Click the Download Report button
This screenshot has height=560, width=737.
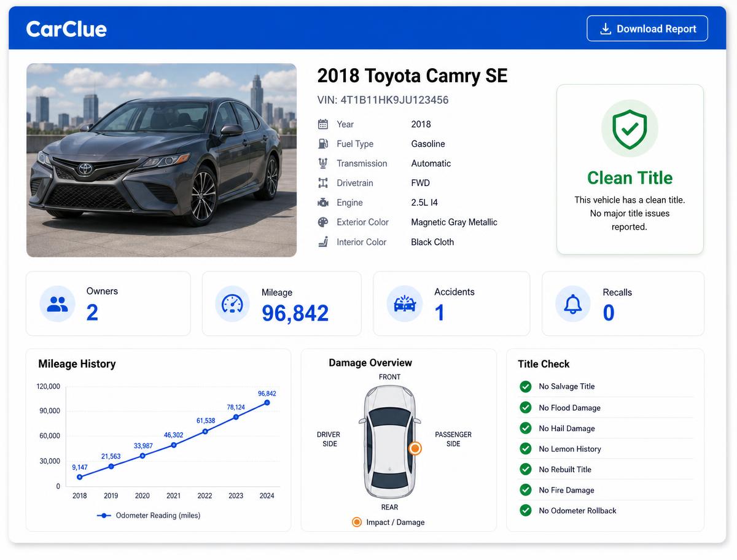pyautogui.click(x=647, y=29)
